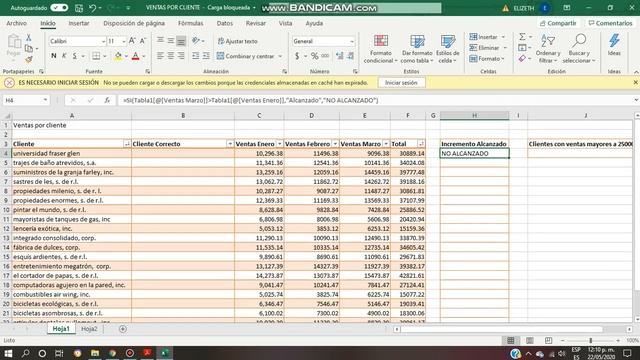
Task: Align text to top
Action: point(160,41)
